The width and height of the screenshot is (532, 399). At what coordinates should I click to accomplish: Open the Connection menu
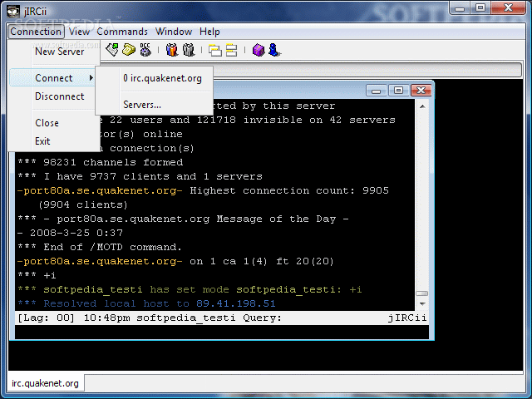(36, 32)
